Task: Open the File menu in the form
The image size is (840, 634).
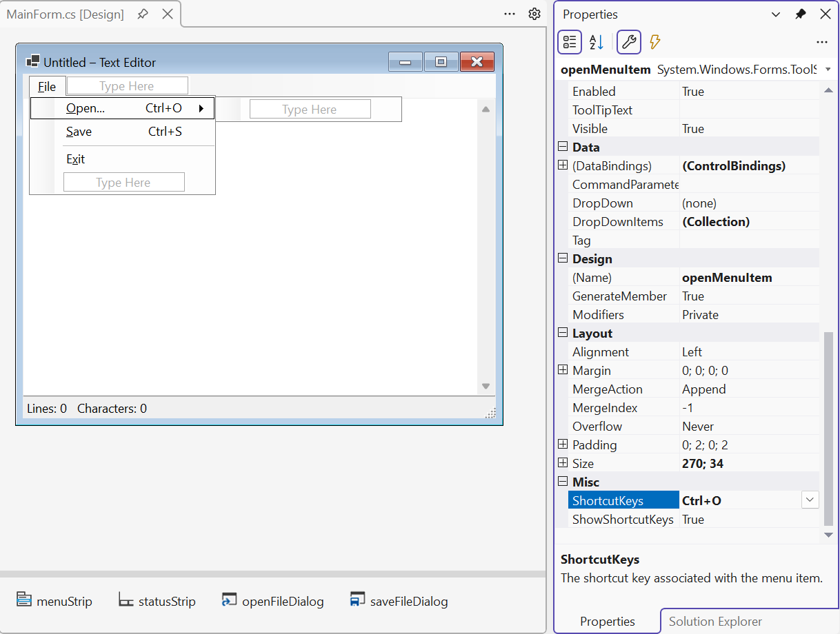Action: (47, 86)
